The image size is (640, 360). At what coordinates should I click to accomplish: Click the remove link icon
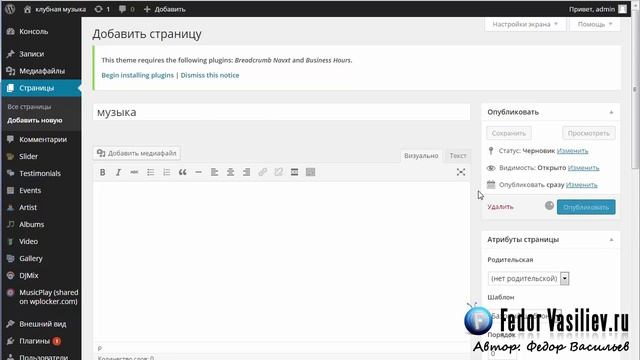tap(278, 172)
